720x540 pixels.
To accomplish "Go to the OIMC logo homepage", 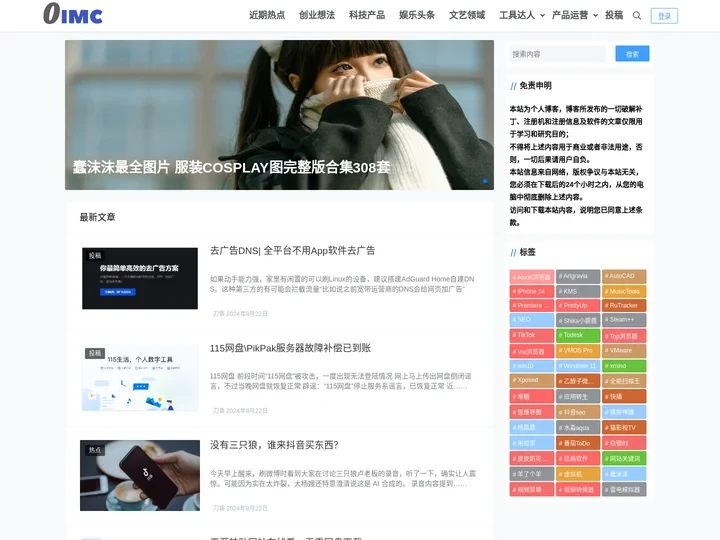I will click(73, 14).
